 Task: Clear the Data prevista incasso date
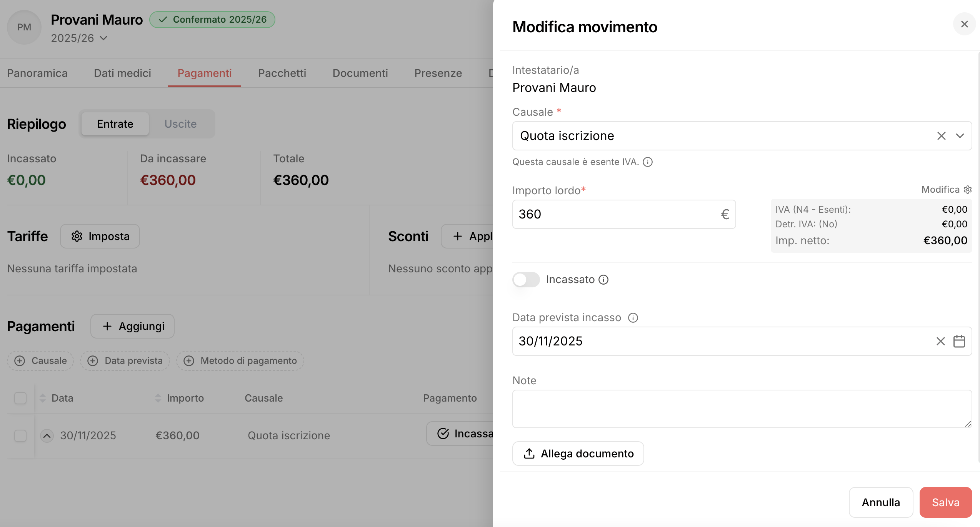click(940, 341)
